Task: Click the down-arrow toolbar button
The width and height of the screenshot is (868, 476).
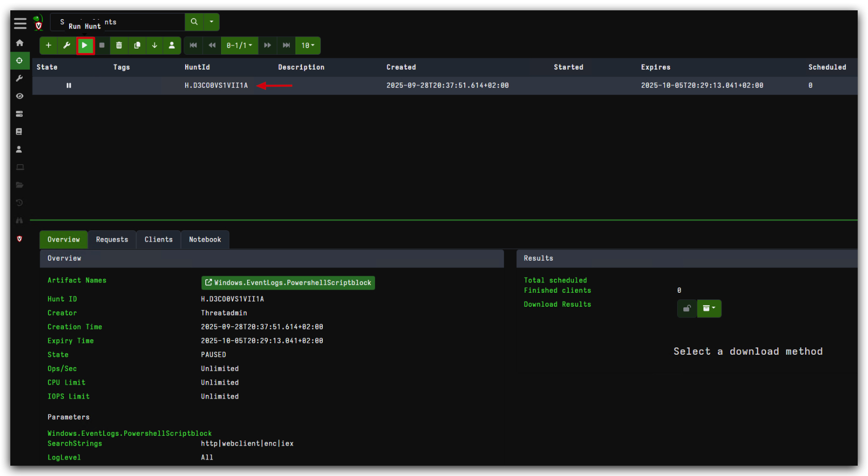Action: coord(155,45)
